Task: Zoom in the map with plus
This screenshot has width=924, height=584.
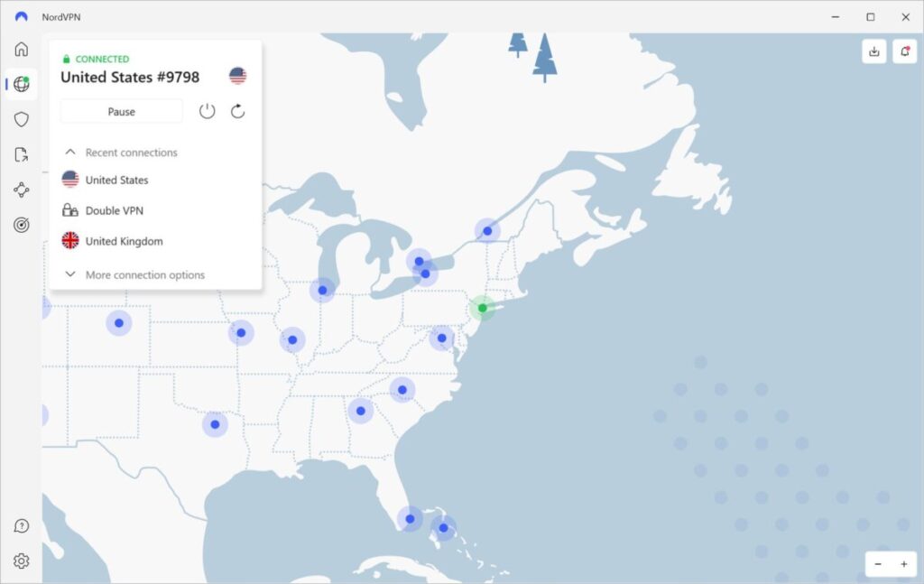Action: click(904, 564)
